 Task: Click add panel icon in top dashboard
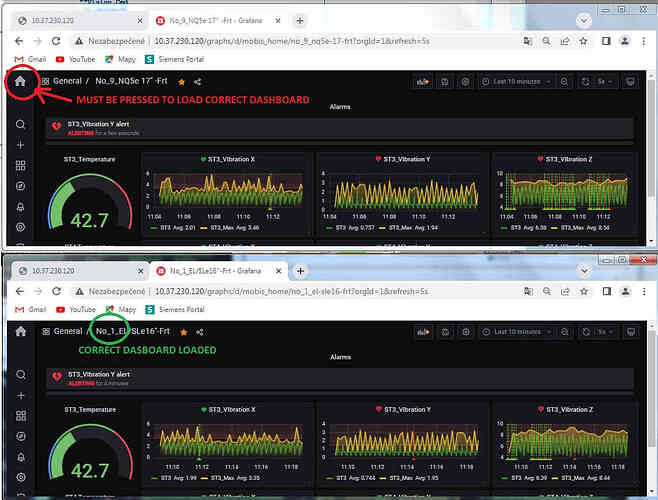(423, 82)
